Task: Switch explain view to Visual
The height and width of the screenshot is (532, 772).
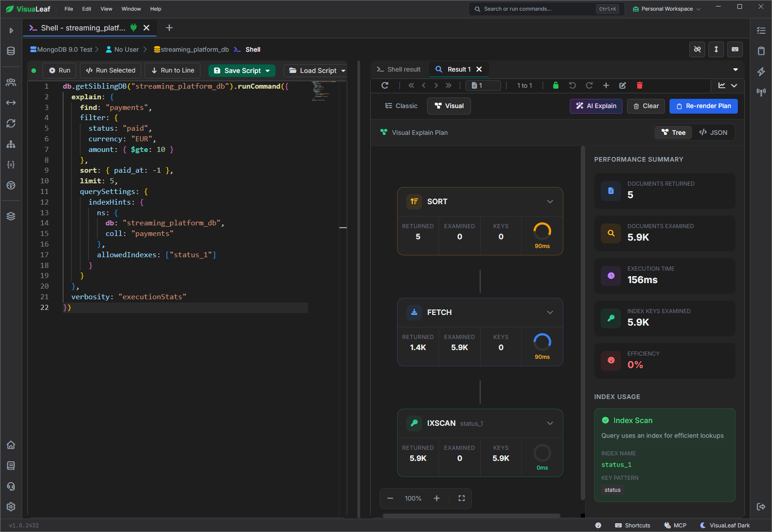Action: 449,106
